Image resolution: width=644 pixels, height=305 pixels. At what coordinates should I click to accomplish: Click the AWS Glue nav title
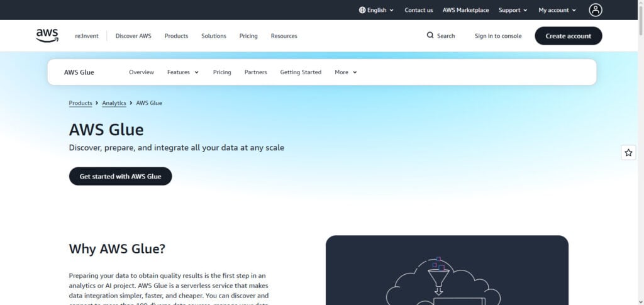pos(79,72)
